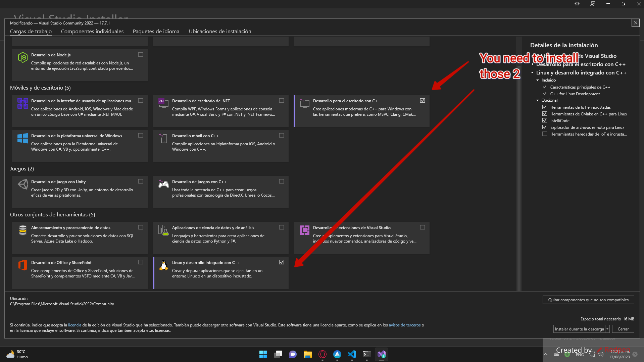Screen dimensions: 644x362
Task: Click the .NET desktop development icon
Action: 163,103
